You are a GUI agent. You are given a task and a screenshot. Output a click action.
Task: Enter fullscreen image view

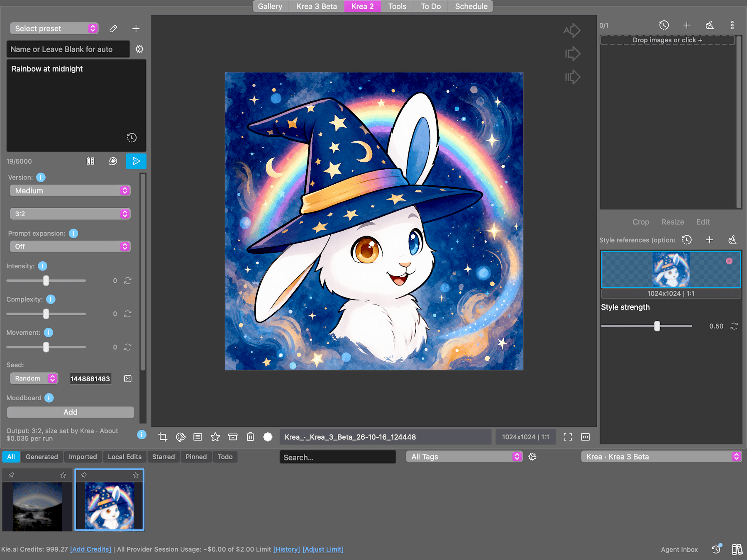pyautogui.click(x=568, y=437)
